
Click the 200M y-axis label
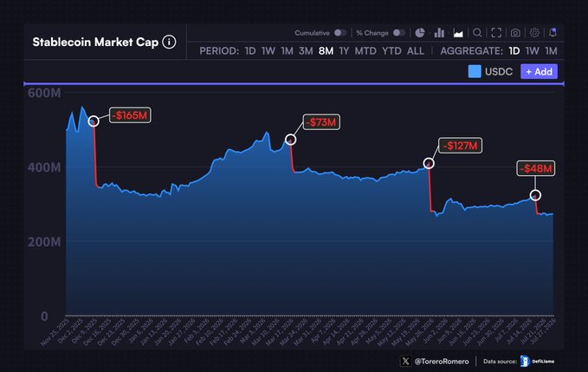44,242
